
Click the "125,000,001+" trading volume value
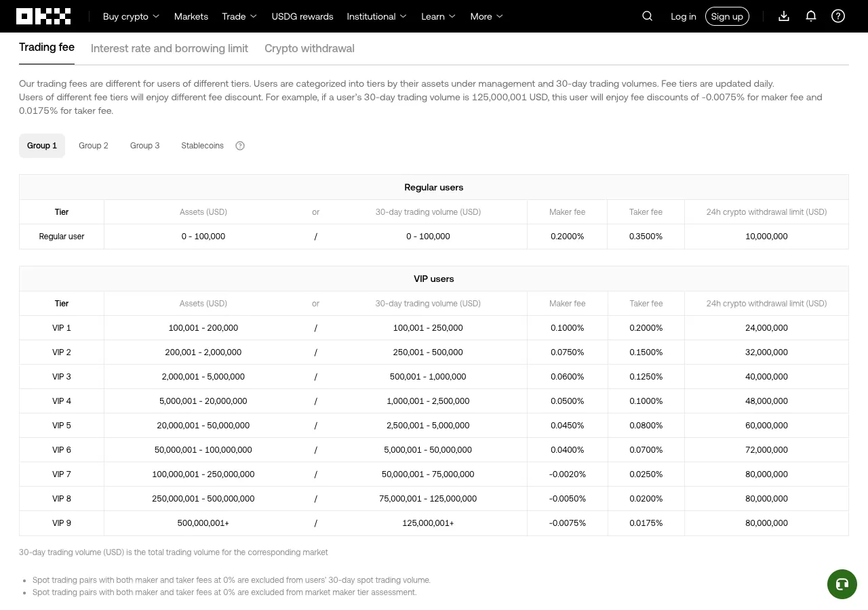coord(428,523)
